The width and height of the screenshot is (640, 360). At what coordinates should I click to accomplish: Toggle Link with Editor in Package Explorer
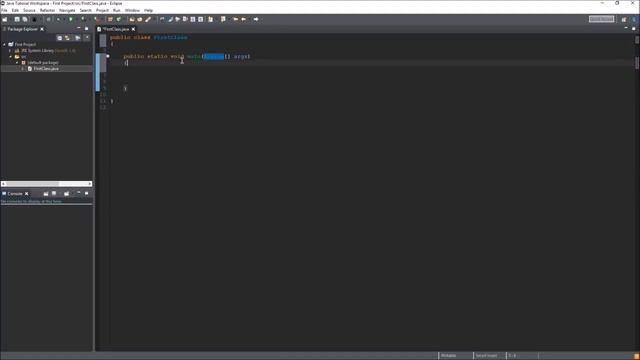(x=67, y=38)
